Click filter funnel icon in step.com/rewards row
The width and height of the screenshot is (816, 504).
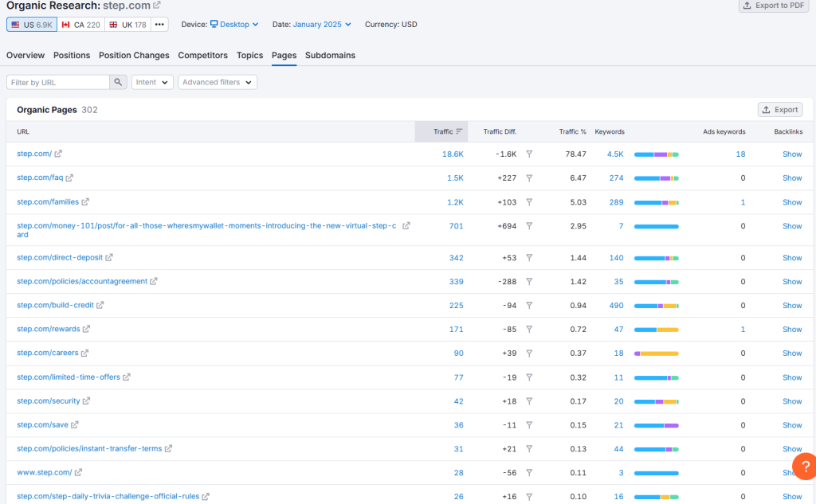click(x=529, y=330)
